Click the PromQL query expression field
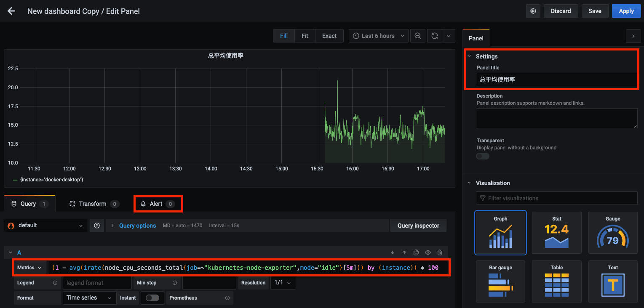This screenshot has width=644, height=308. (248, 268)
